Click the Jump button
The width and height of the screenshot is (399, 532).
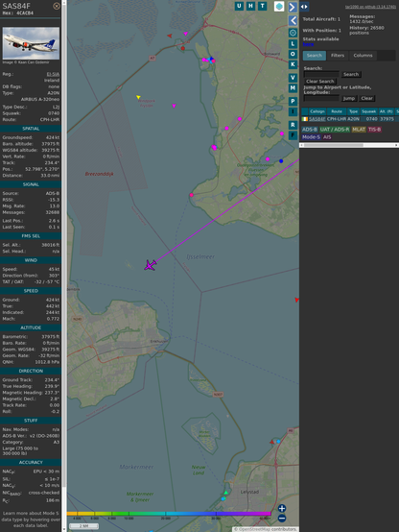tap(349, 98)
